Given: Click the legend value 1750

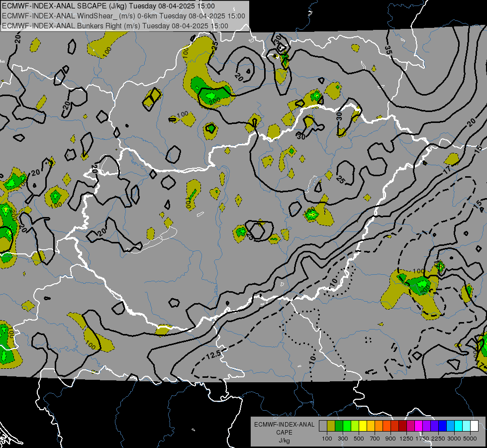Looking at the screenshot, I should (x=422, y=439).
